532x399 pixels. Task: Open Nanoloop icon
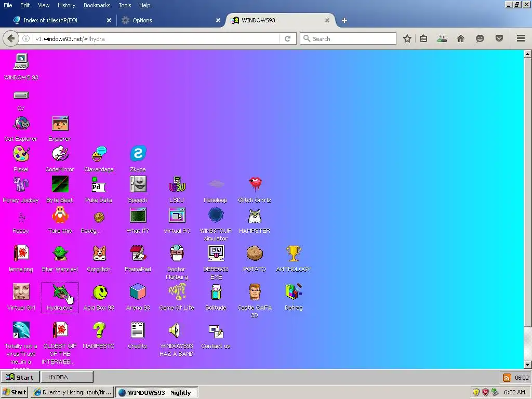coord(216,184)
